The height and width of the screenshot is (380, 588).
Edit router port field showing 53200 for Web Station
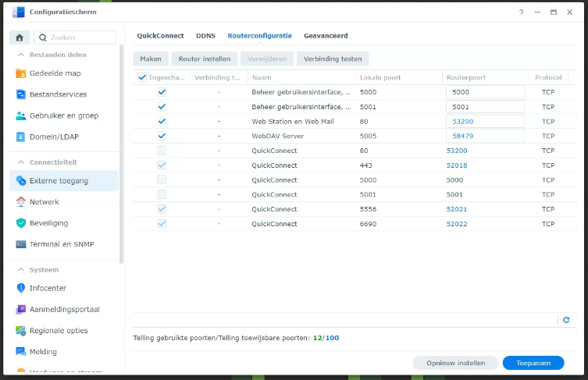(x=485, y=122)
